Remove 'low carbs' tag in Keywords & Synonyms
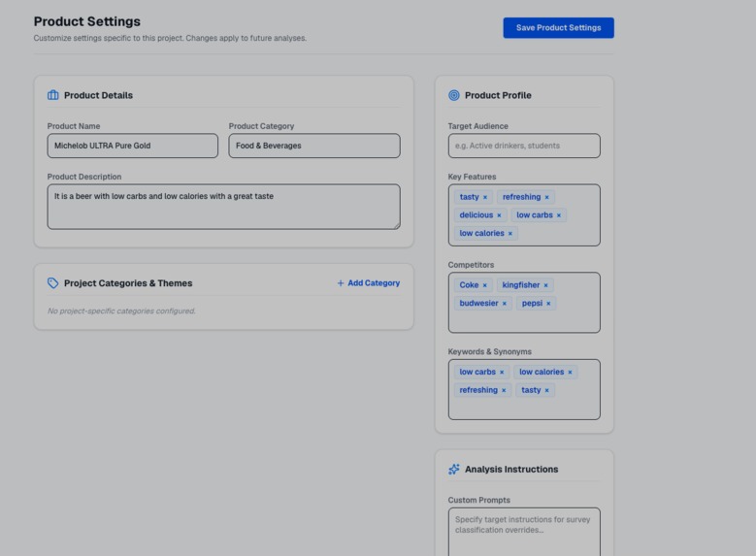This screenshot has width=756, height=556. (x=502, y=373)
